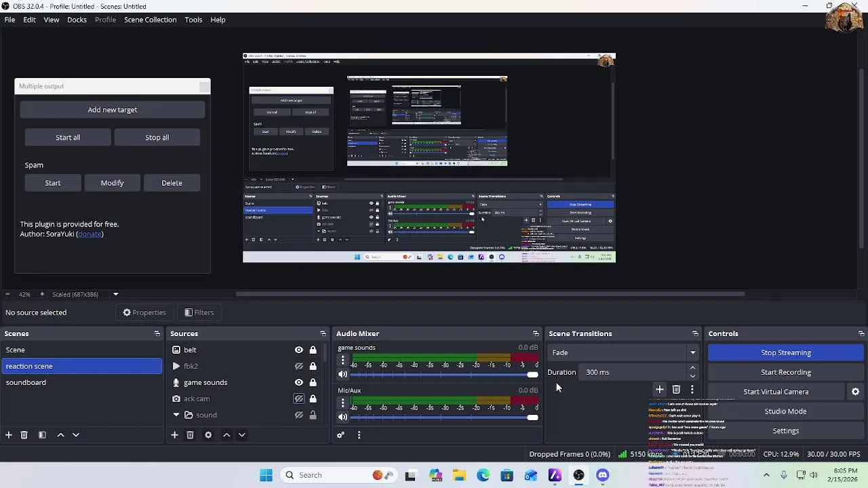Viewport: 868px width, 488px height.
Task: Show hidden system tray icons chevron
Action: point(766,475)
